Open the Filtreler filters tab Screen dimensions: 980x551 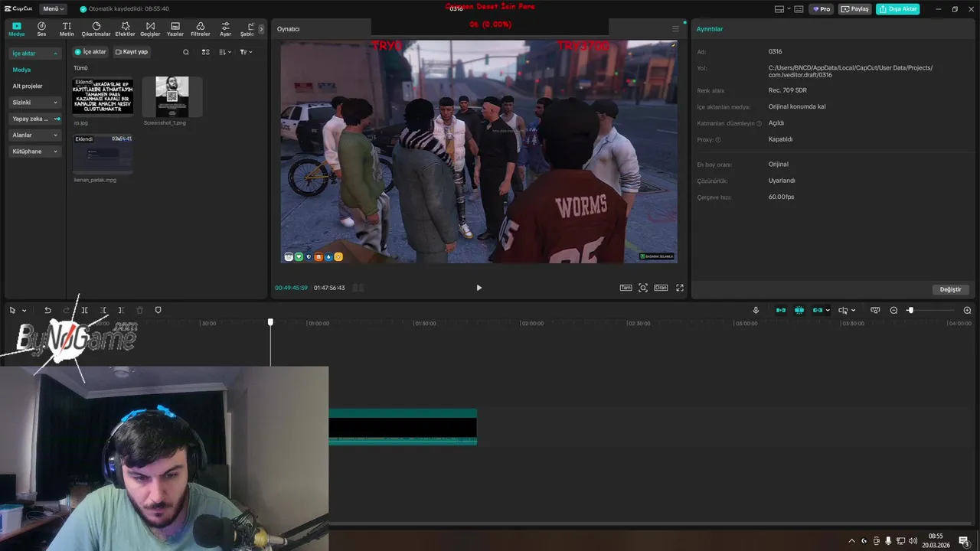click(200, 29)
